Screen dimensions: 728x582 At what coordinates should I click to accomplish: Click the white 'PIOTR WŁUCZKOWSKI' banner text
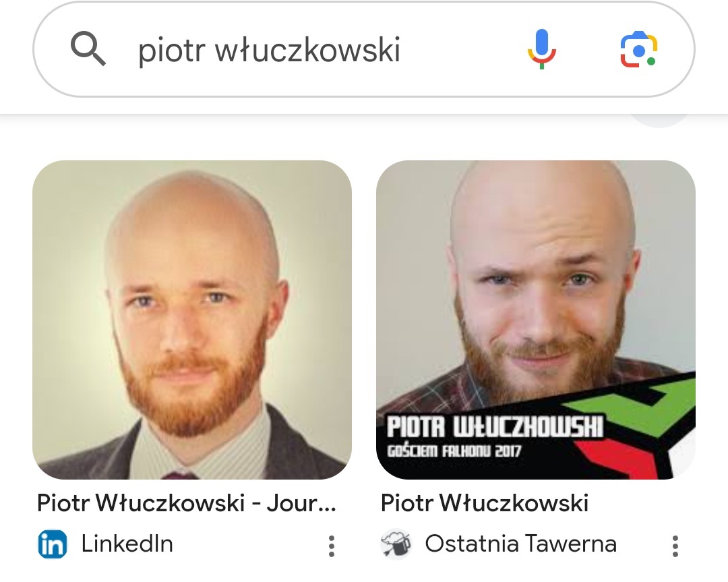click(x=495, y=427)
